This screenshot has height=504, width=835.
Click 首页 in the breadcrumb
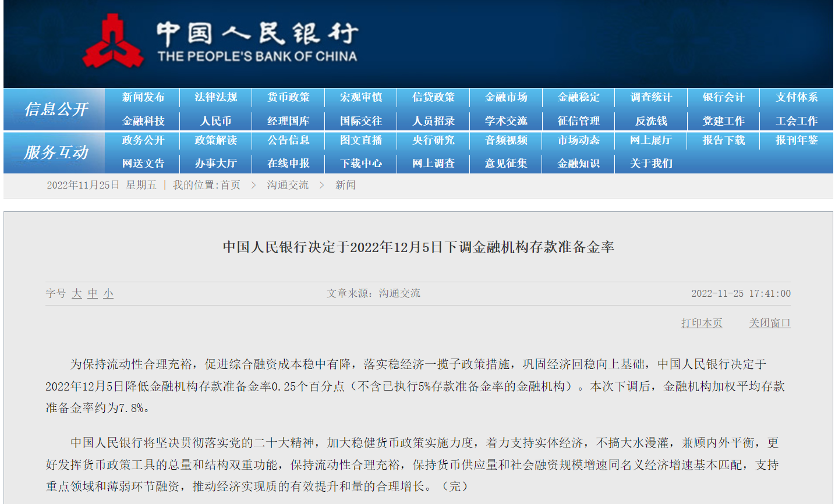(x=231, y=185)
